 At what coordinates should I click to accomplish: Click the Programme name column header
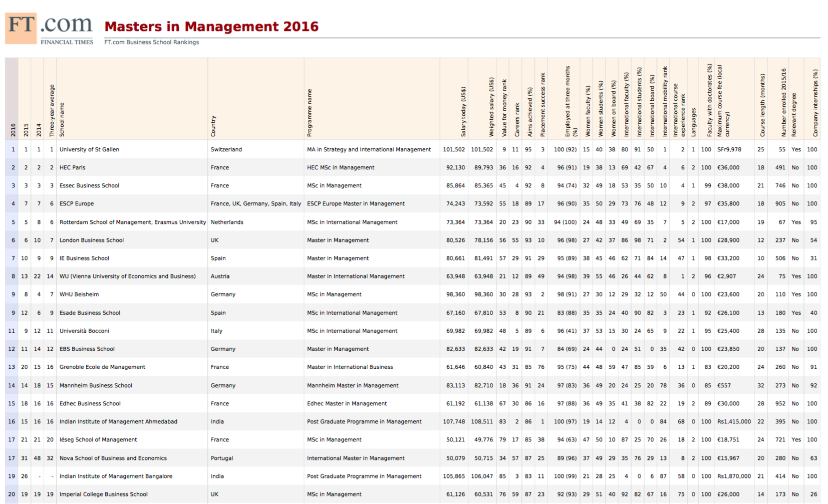(310, 113)
